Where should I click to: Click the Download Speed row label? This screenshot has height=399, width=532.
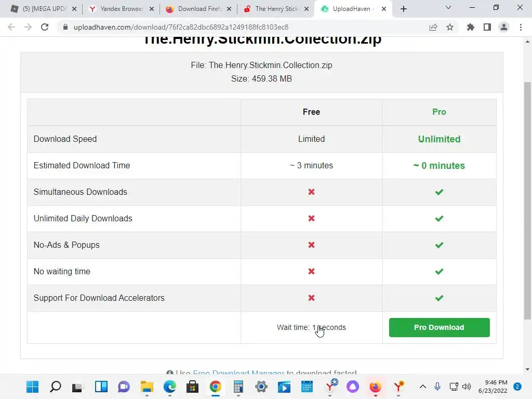(65, 139)
